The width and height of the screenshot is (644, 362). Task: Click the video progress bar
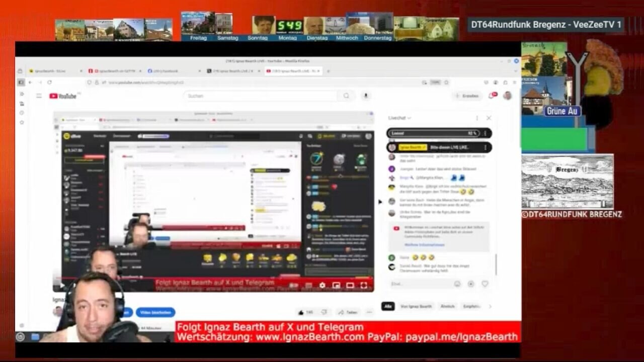point(214,278)
